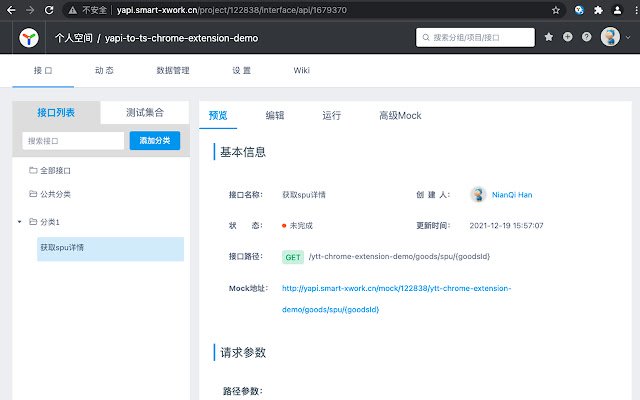Switch to the 数据管理 tab

pyautogui.click(x=173, y=71)
